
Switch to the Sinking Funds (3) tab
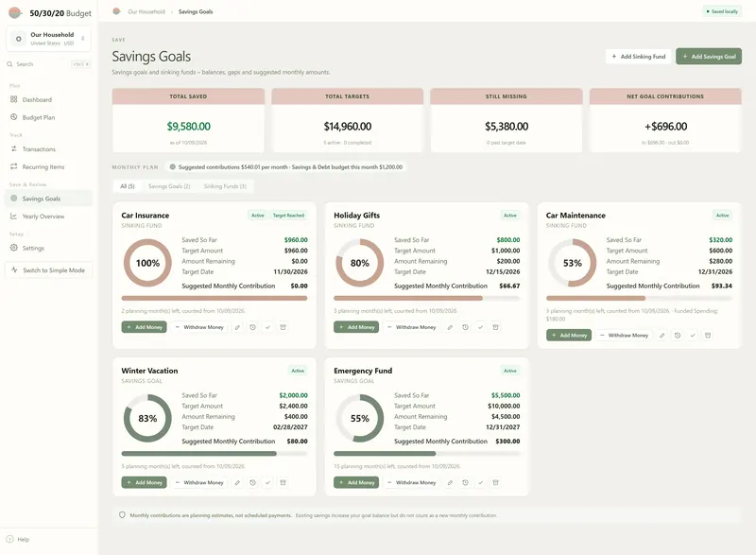click(x=225, y=186)
